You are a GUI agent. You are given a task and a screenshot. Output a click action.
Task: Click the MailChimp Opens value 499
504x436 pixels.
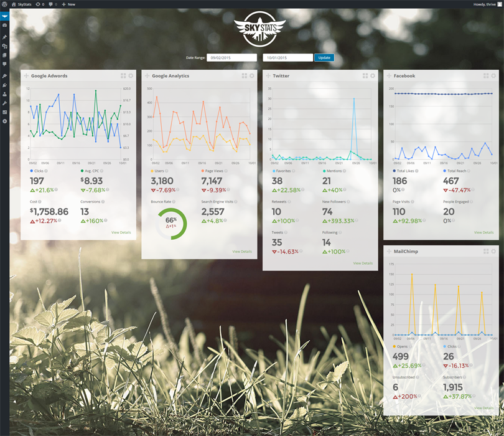tap(401, 356)
